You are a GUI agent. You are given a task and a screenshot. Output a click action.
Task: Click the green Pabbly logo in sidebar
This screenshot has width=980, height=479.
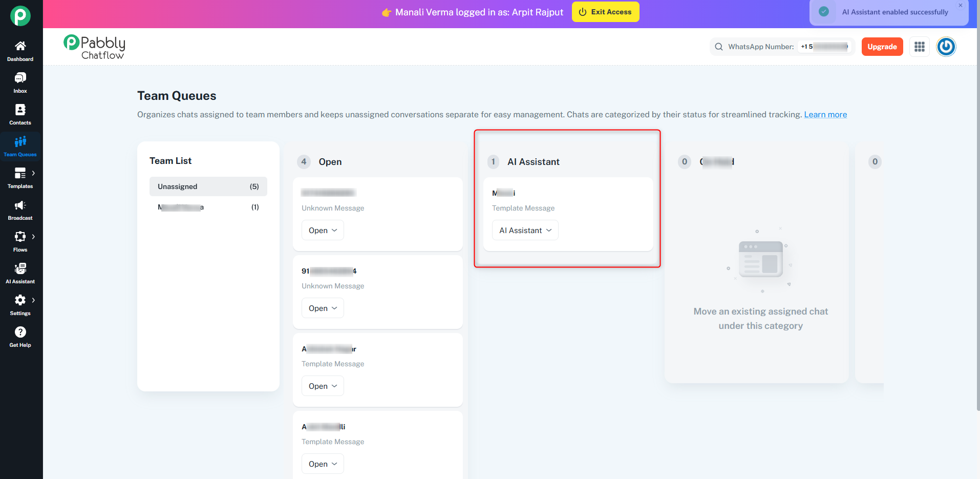(20, 16)
